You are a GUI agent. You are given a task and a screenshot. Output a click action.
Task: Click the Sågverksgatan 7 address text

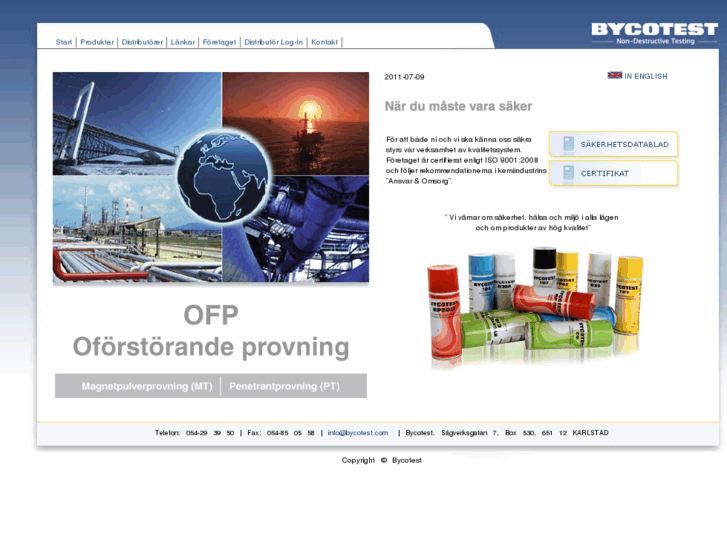click(470, 433)
